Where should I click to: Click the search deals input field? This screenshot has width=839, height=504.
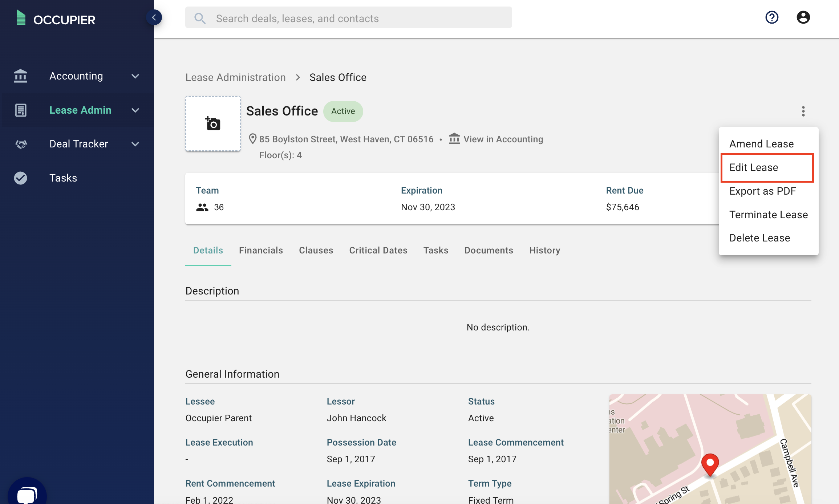point(349,18)
